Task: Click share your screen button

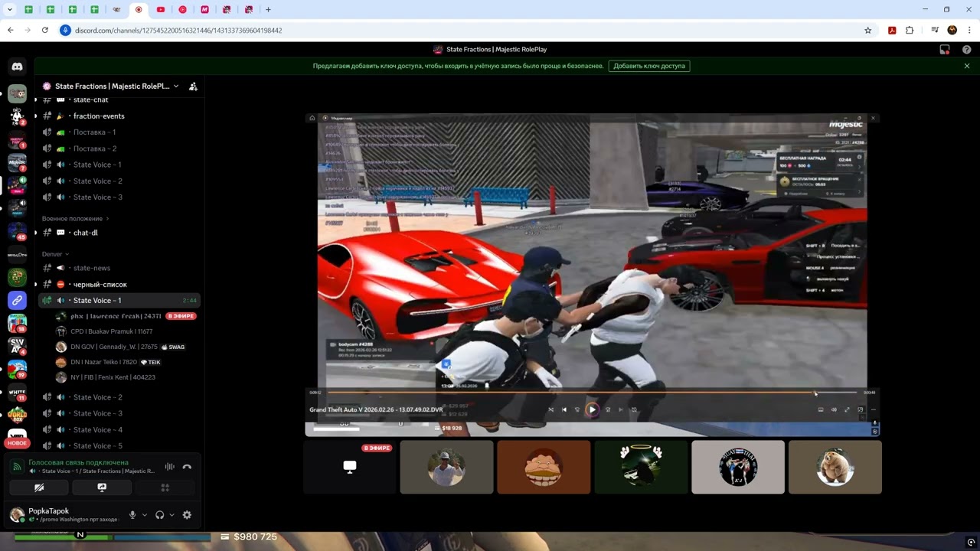Action: [x=102, y=487]
